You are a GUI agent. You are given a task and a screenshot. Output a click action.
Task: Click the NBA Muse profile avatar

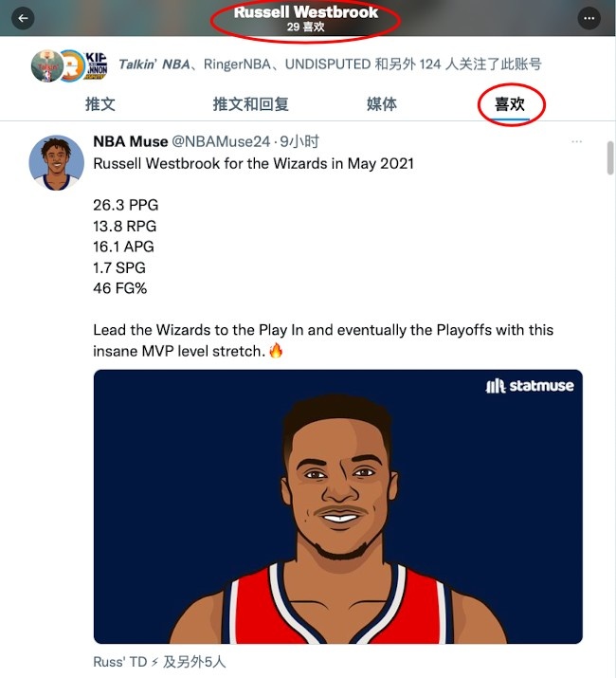pyautogui.click(x=56, y=162)
